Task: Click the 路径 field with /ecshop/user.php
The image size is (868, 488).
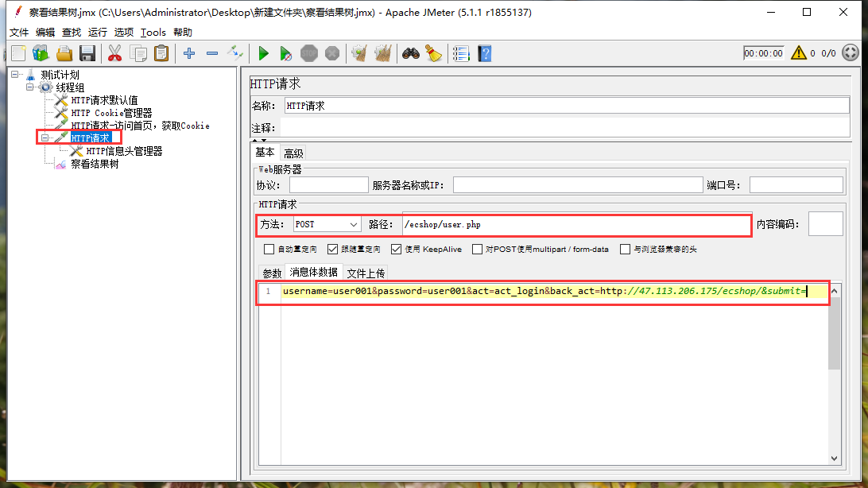Action: tap(575, 224)
